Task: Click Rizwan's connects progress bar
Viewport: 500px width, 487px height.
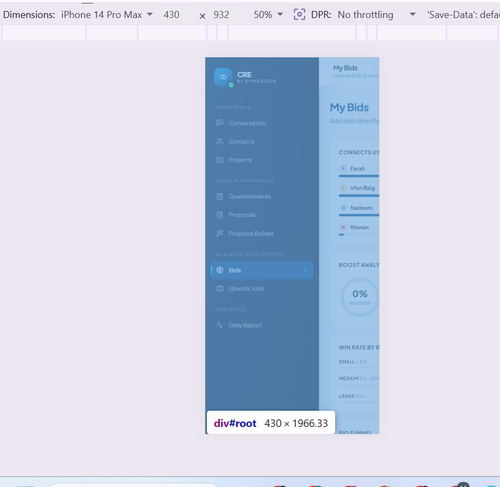Action: click(359, 235)
